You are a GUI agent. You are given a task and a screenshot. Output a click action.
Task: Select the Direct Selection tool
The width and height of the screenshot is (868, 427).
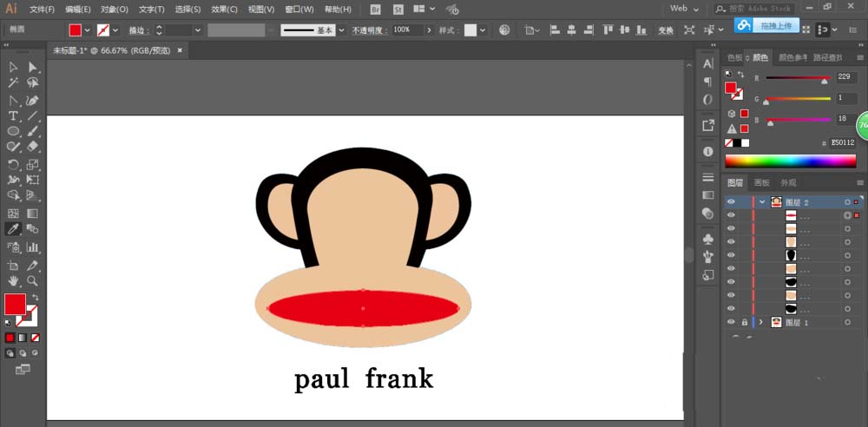click(33, 67)
